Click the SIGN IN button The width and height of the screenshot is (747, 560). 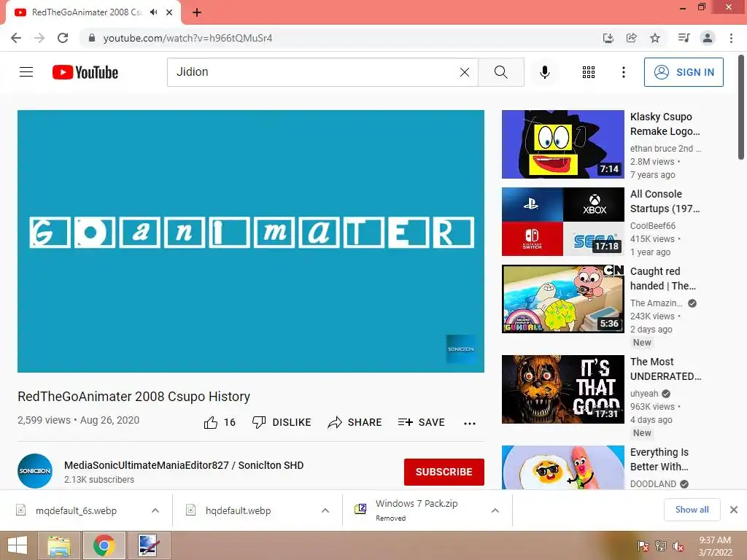tap(684, 72)
